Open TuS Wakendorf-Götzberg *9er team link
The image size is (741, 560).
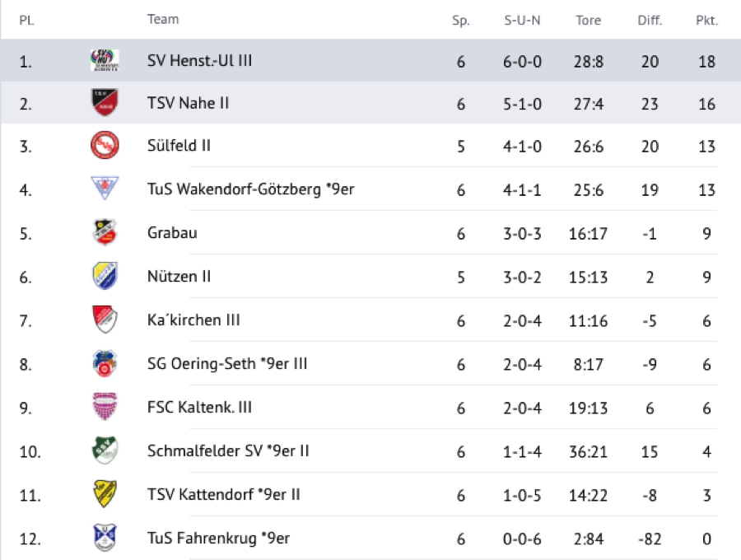point(250,189)
